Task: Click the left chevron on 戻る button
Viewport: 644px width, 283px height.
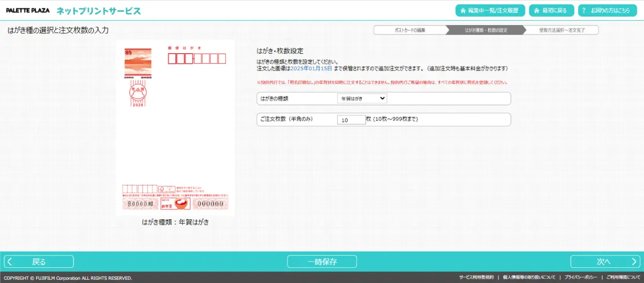Action: pyautogui.click(x=10, y=262)
